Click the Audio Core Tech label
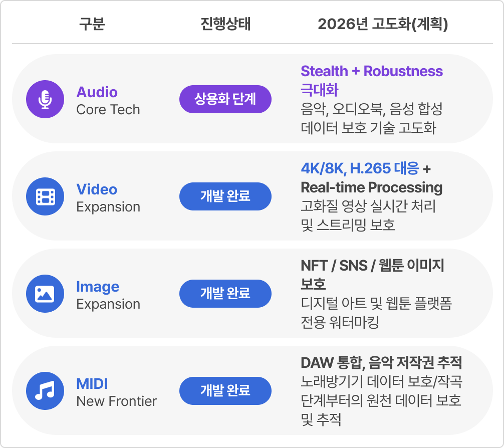 (108, 101)
